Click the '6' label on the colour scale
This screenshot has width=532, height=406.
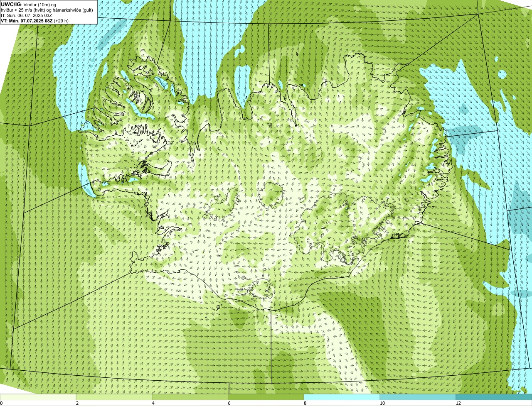[229, 403]
